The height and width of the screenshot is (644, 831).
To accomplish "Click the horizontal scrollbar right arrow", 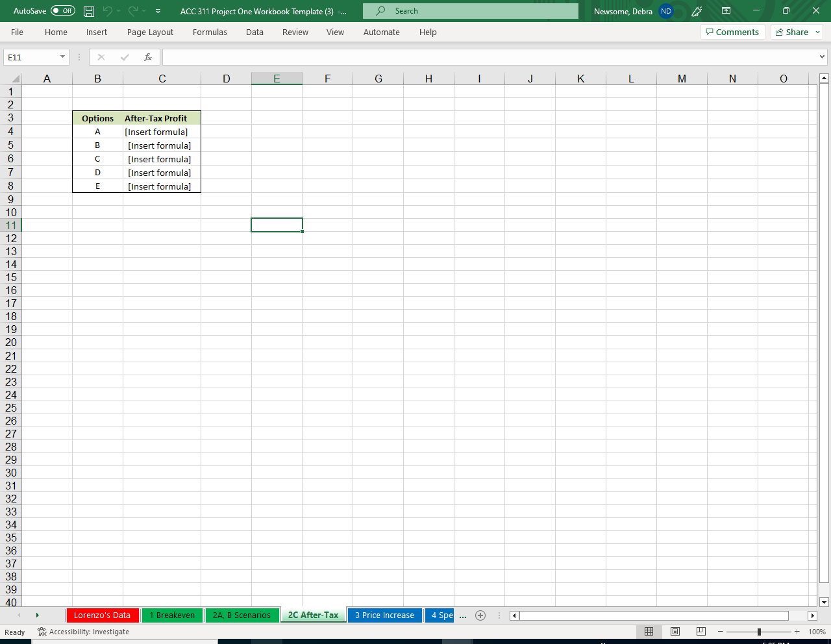I will (x=812, y=615).
